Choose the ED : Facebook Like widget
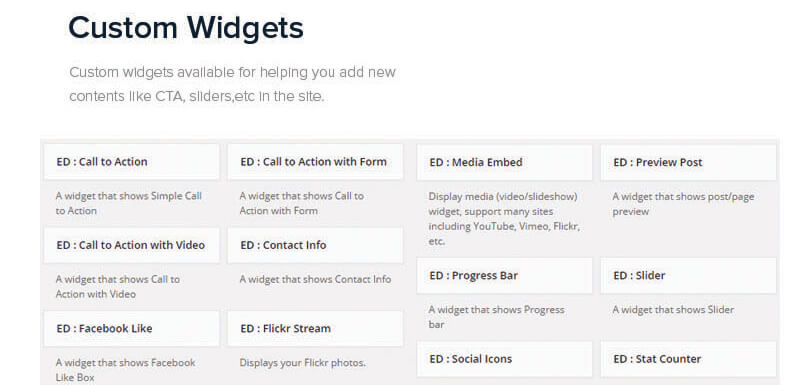 click(x=132, y=329)
